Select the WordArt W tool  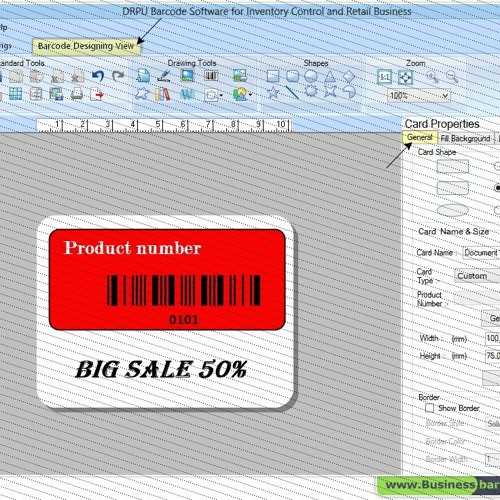[x=187, y=95]
